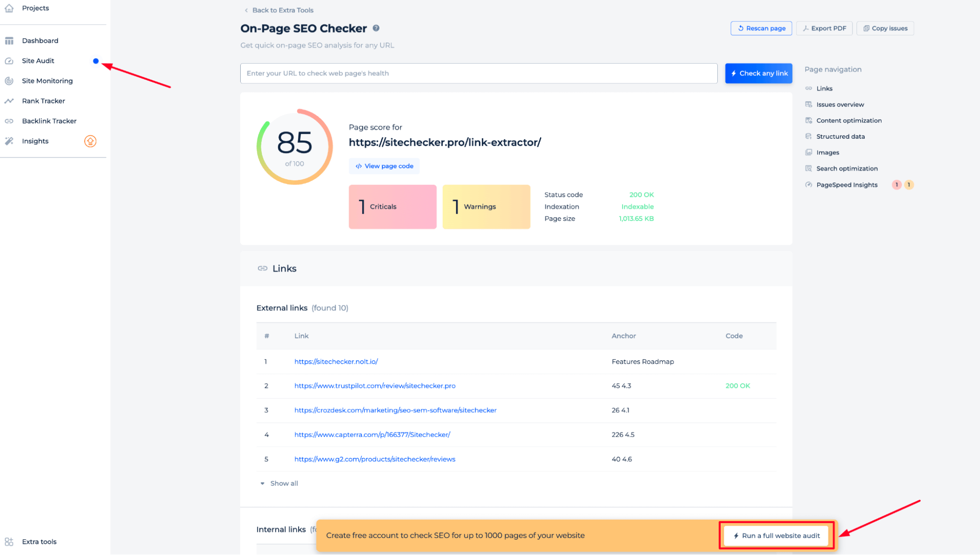This screenshot has height=555, width=980.
Task: Jump to Issues overview in Page navigation
Action: point(840,105)
